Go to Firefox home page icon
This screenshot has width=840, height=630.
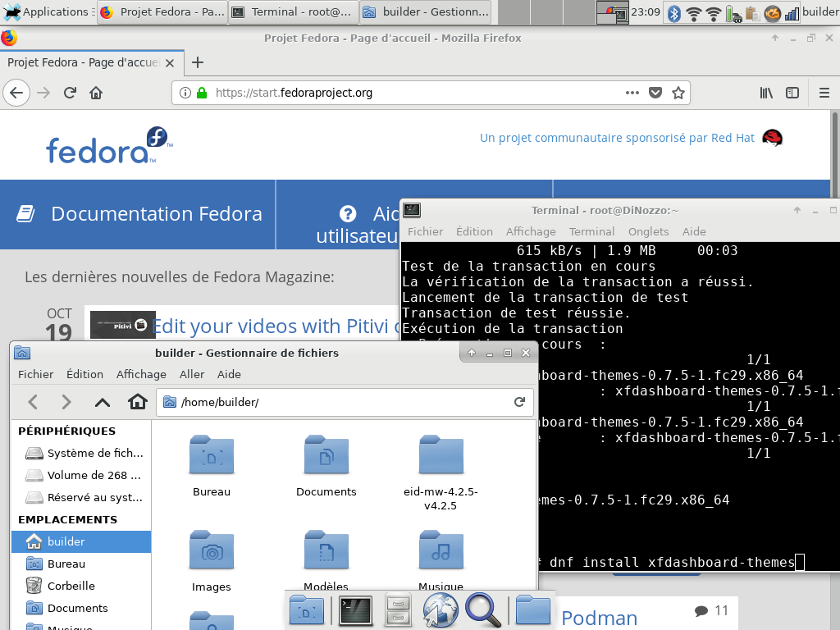click(x=96, y=93)
